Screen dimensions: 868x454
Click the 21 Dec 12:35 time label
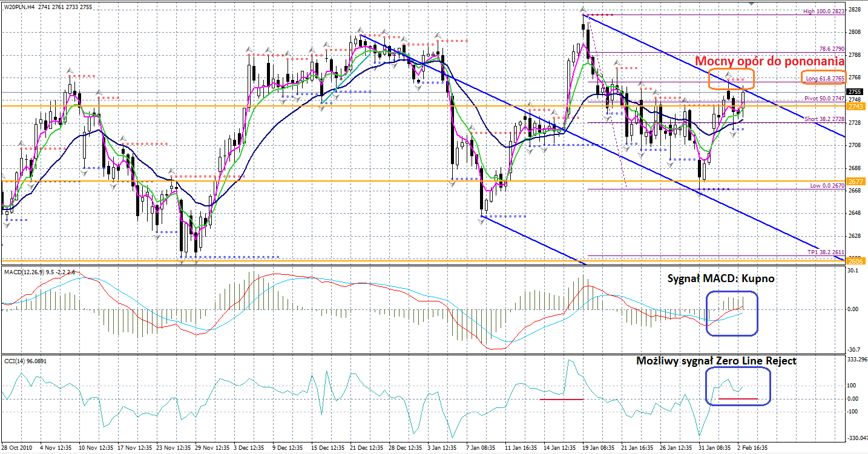click(366, 449)
